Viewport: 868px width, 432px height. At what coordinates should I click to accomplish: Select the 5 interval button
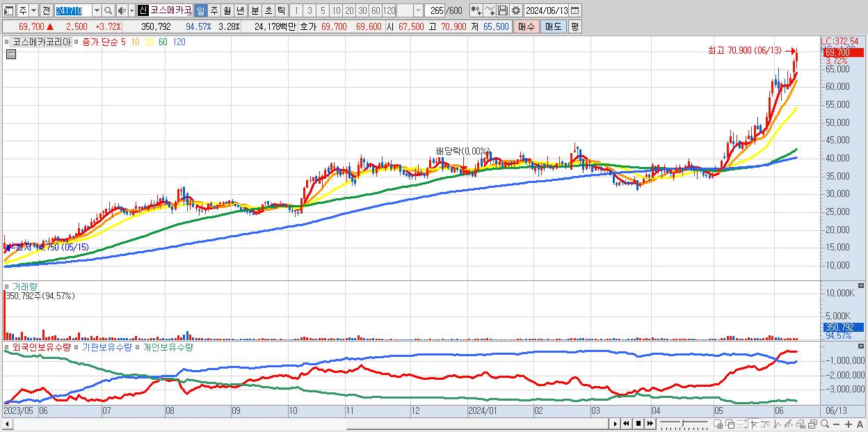323,10
